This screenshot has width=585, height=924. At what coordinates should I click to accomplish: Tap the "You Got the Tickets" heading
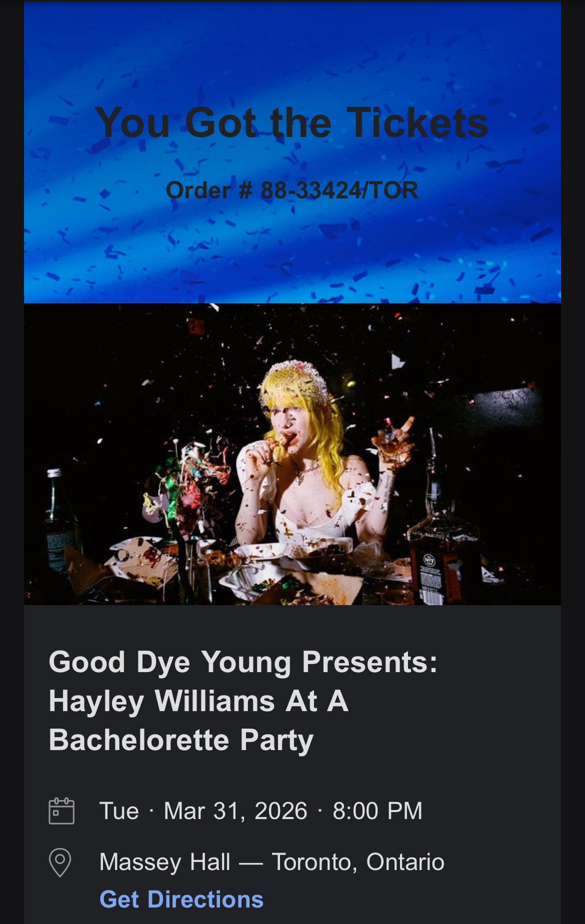click(291, 122)
